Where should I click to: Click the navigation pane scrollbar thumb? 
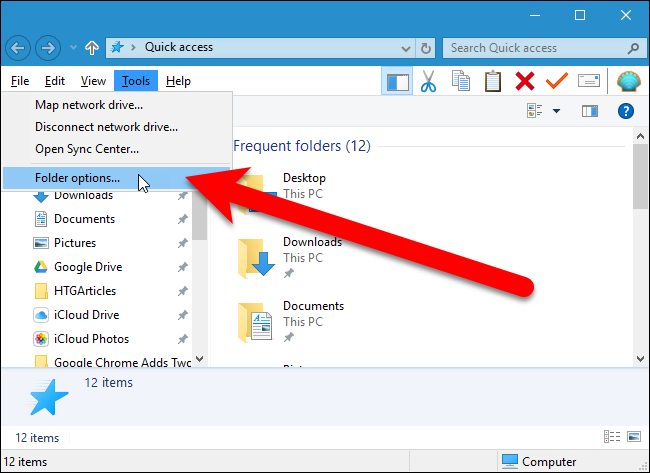[x=199, y=216]
